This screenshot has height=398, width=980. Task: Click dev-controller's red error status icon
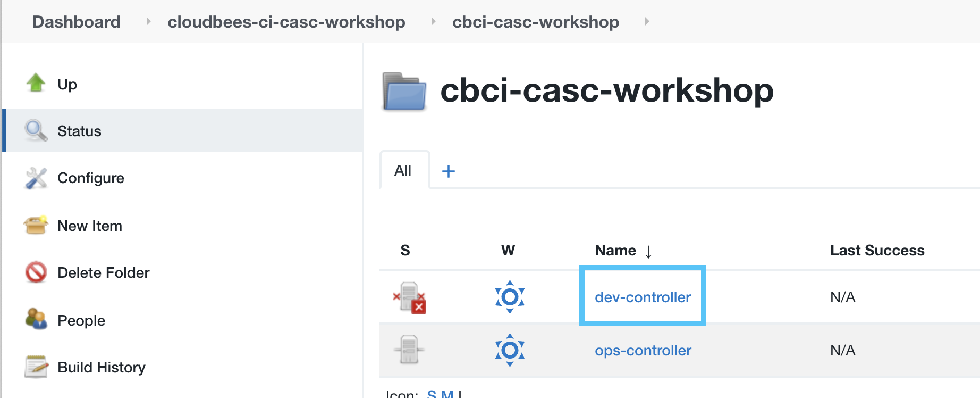click(x=409, y=297)
